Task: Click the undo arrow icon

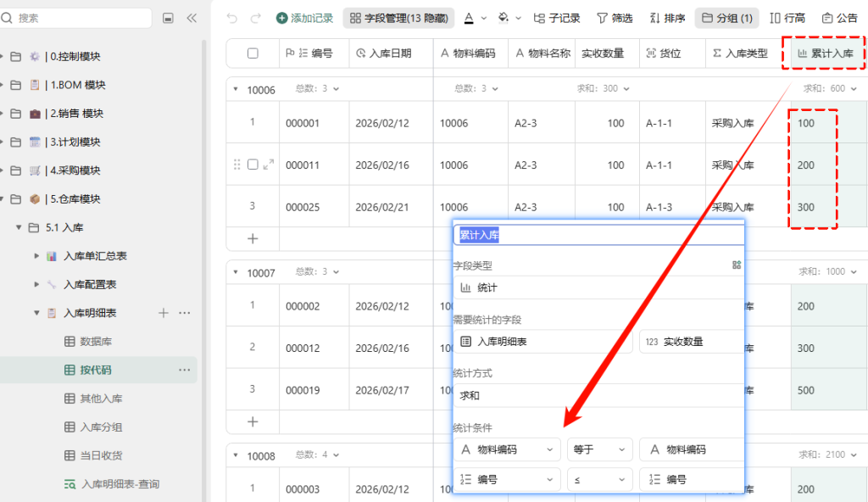Action: point(232,19)
